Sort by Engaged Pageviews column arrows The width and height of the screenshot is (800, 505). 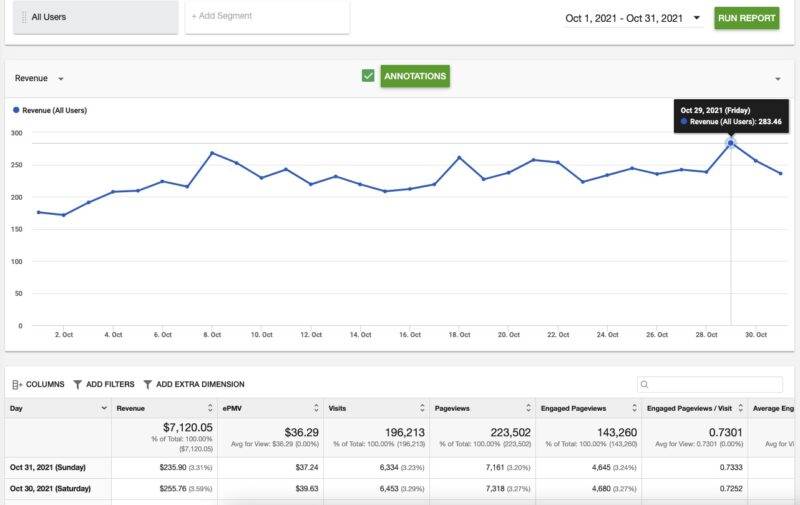[x=634, y=408]
